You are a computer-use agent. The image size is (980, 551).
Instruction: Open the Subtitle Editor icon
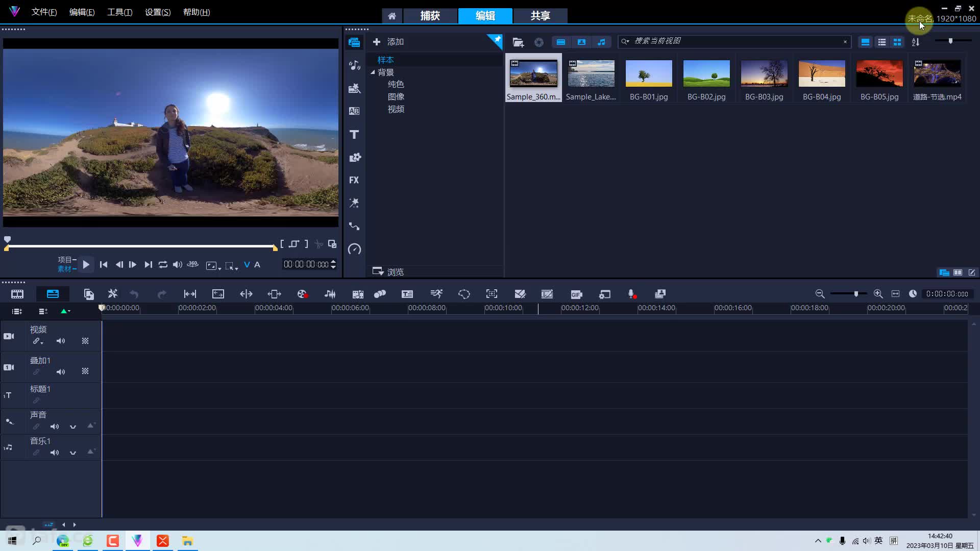coord(407,294)
